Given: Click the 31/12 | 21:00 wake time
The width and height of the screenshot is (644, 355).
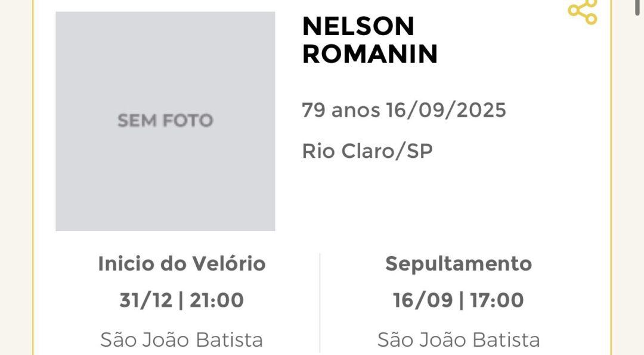Looking at the screenshot, I should 181,300.
